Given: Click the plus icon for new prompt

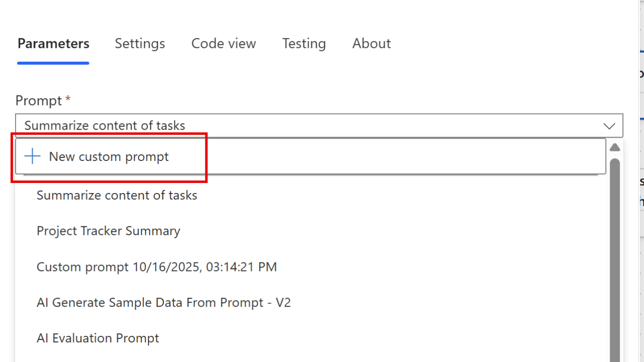Looking at the screenshot, I should click(33, 156).
